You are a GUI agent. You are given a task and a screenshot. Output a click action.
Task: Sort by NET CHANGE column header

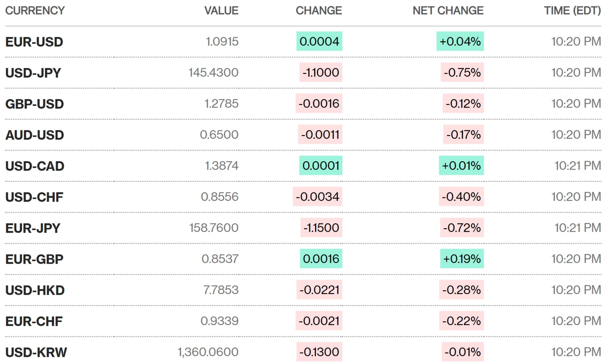(x=448, y=11)
